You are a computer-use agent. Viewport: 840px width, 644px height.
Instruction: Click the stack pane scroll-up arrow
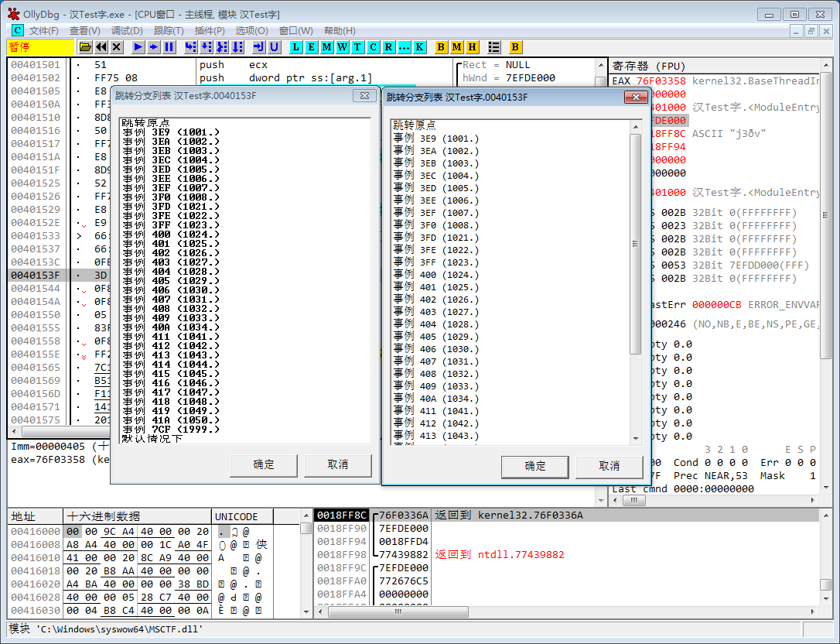click(x=826, y=516)
